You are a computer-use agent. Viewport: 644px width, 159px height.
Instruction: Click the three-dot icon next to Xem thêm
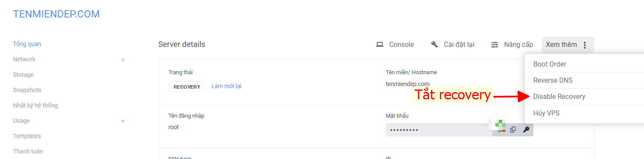tap(585, 45)
